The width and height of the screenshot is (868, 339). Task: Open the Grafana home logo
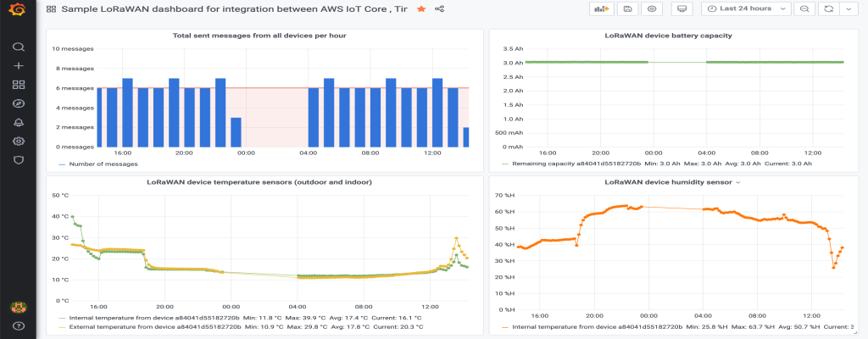(19, 10)
